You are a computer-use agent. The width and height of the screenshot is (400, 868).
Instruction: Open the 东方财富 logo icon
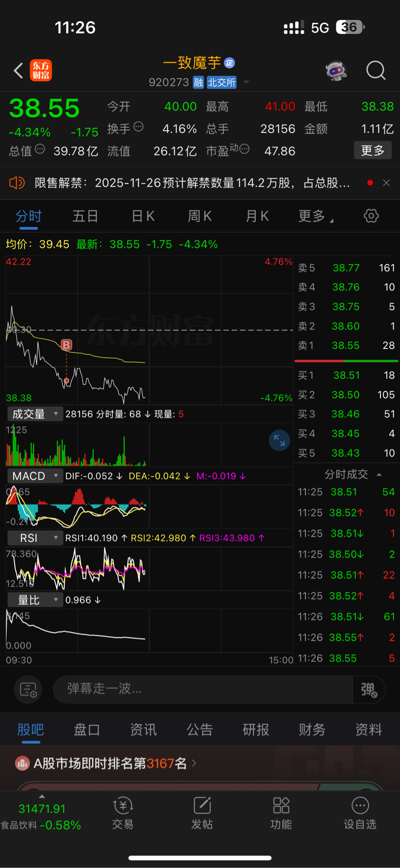(41, 70)
